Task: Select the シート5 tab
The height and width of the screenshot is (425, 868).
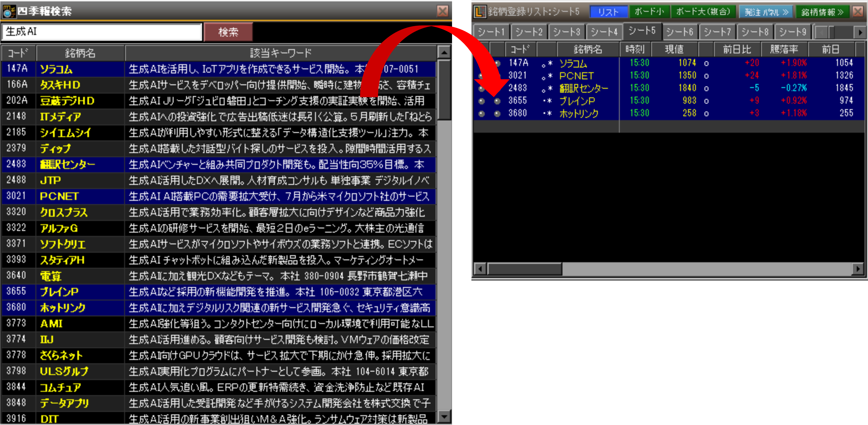Action: 642,31
